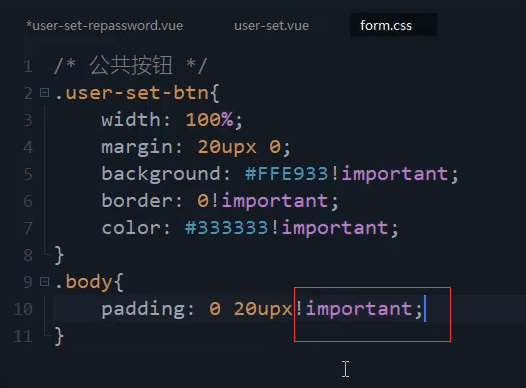Click line number 1 in the gutter
526x388 pixels.
click(28, 66)
